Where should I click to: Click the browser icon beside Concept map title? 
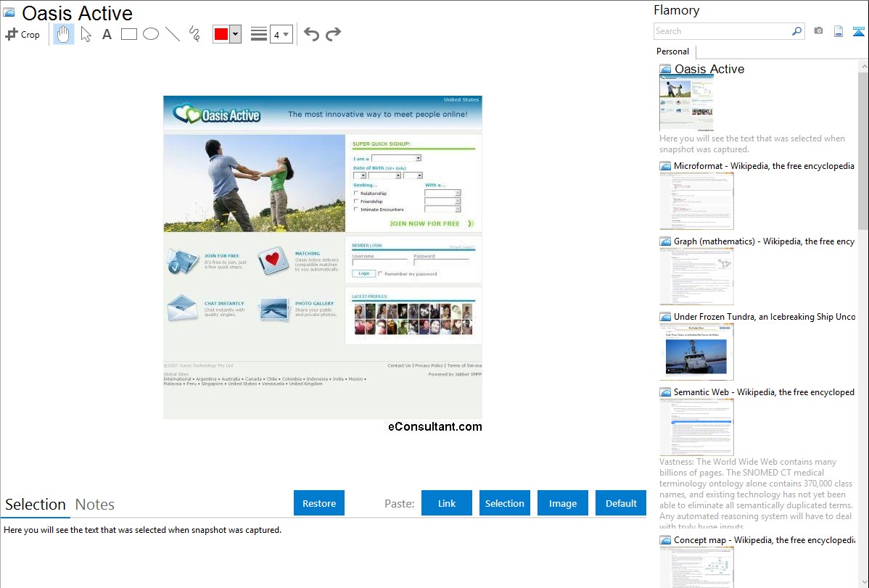[x=665, y=540]
